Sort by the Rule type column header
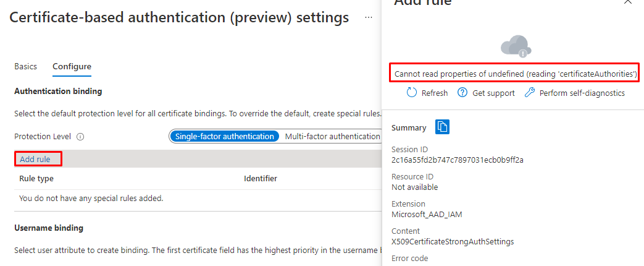 click(36, 178)
